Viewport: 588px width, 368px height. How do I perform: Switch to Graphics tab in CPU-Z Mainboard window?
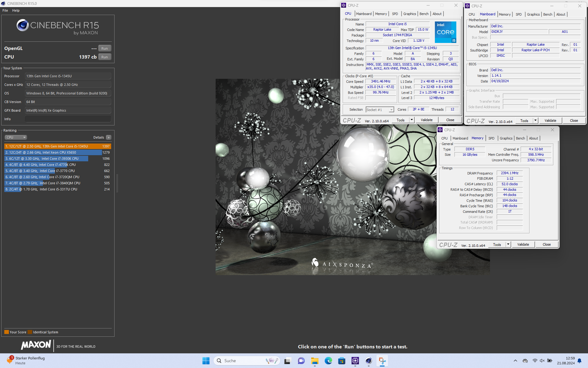pyautogui.click(x=533, y=14)
